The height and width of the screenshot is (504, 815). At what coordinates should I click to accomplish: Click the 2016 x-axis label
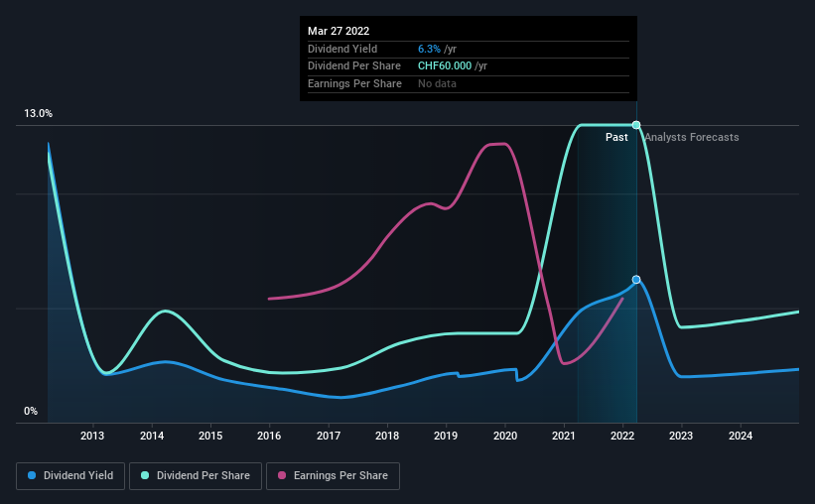(x=269, y=436)
